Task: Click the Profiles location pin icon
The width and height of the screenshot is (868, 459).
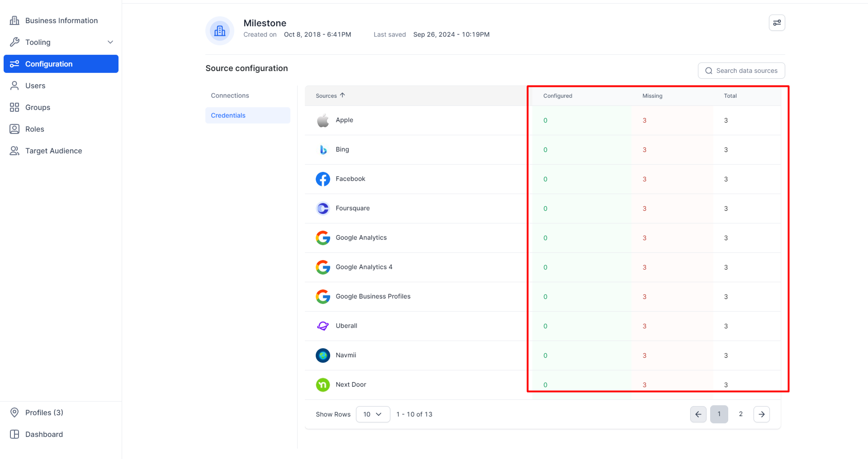Action: point(14,412)
